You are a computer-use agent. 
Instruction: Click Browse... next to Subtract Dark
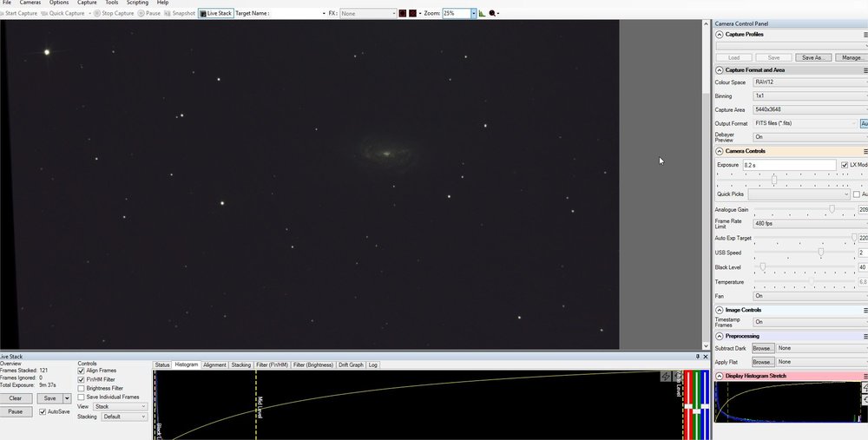(x=762, y=349)
